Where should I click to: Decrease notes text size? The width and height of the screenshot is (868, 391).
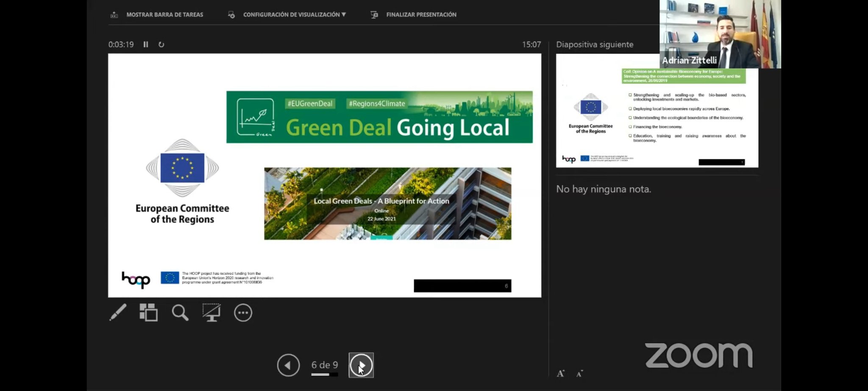point(580,374)
